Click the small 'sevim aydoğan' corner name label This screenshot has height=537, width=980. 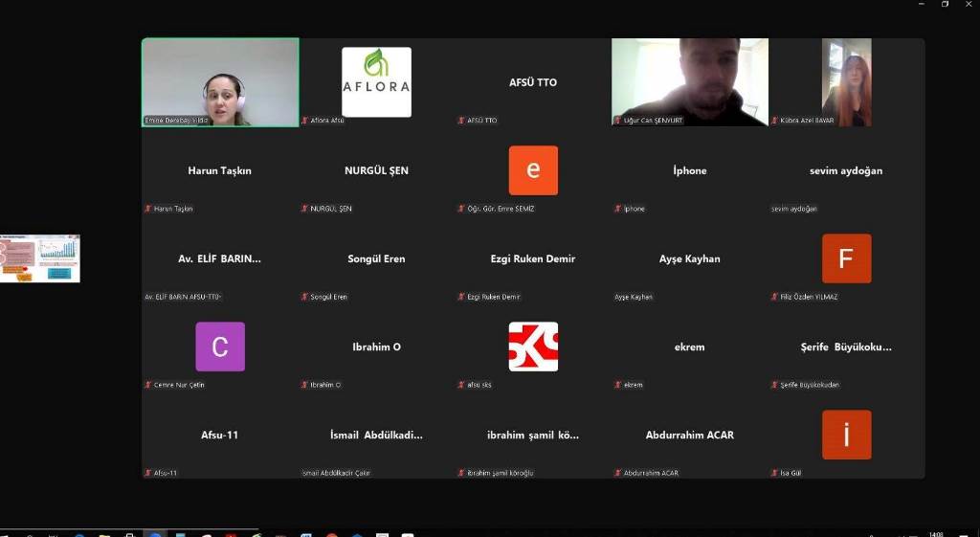point(793,209)
